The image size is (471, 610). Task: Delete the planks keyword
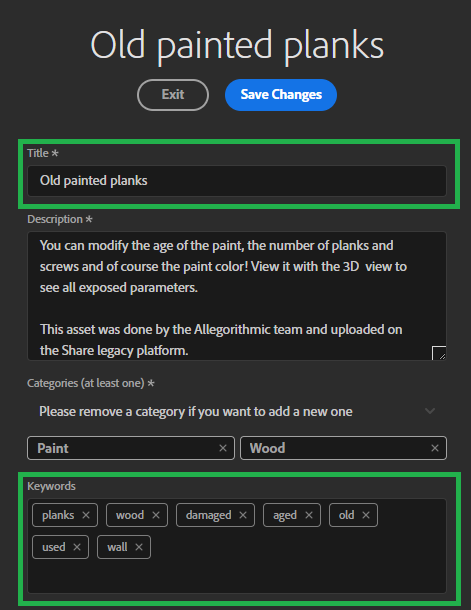(x=86, y=515)
